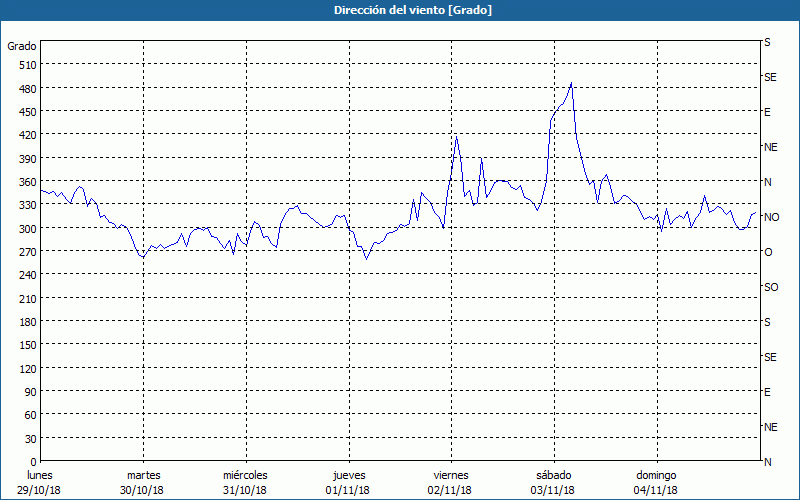Image resolution: width=800 pixels, height=500 pixels.
Task: Pick the 'NE' compass label level with 30
Action: click(x=770, y=427)
